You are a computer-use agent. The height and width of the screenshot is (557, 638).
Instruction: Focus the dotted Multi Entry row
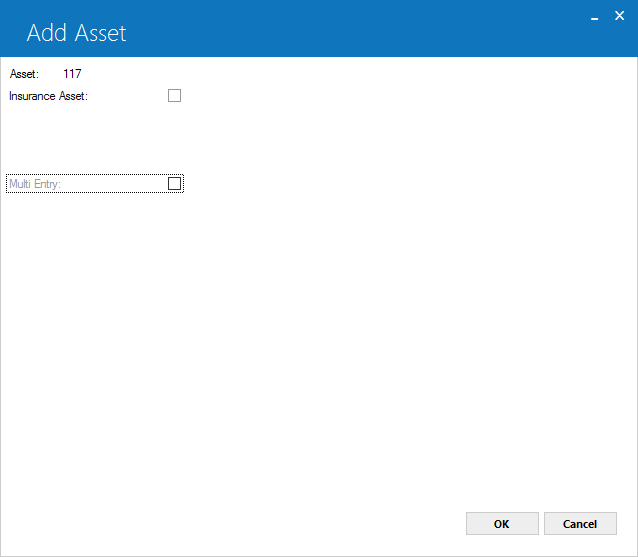(x=95, y=183)
